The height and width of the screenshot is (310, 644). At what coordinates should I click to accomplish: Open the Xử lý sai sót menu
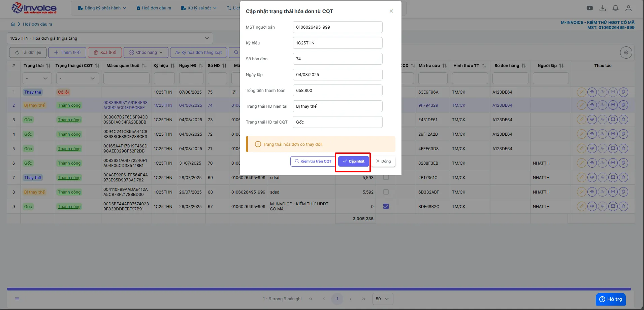(199, 8)
